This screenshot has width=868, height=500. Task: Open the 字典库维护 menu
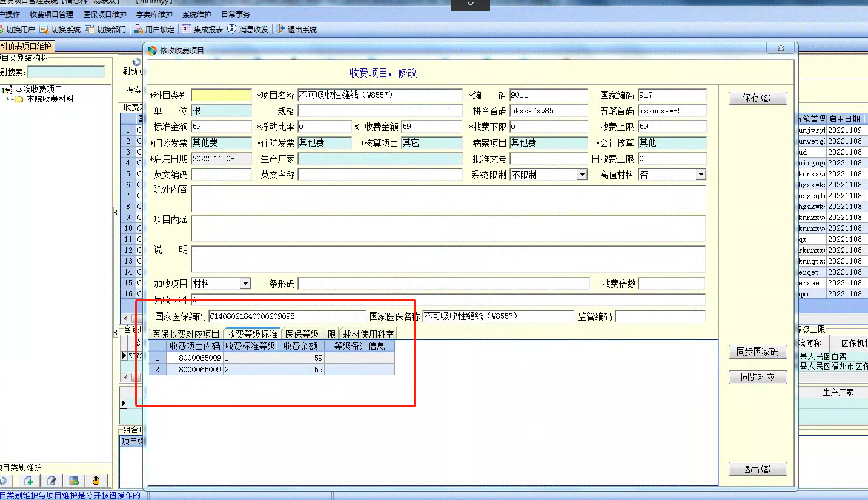154,14
